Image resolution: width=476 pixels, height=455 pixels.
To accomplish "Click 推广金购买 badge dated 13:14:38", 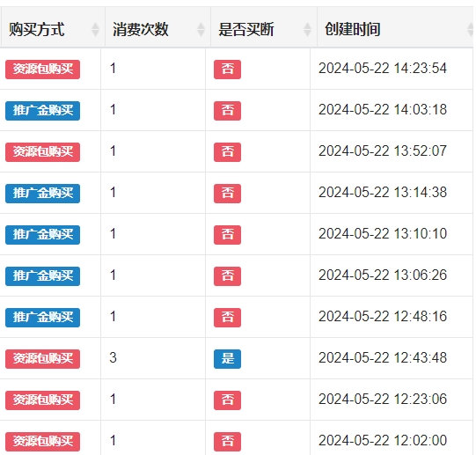I will tap(43, 194).
